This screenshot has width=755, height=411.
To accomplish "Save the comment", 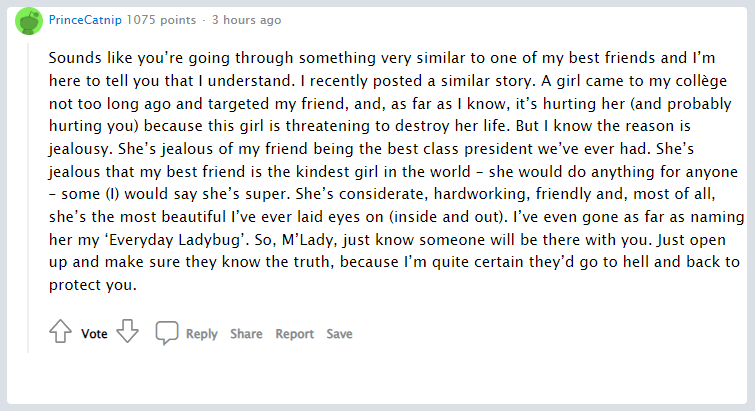I will coord(339,334).
